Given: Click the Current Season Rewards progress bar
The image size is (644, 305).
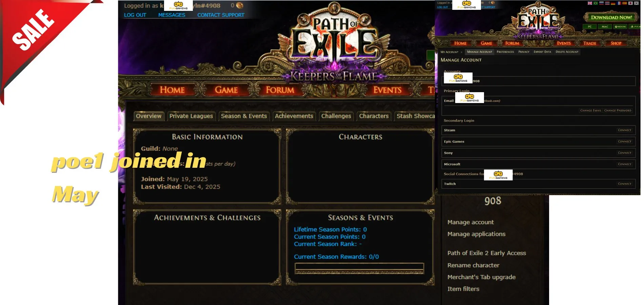Looking at the screenshot, I should tap(359, 268).
